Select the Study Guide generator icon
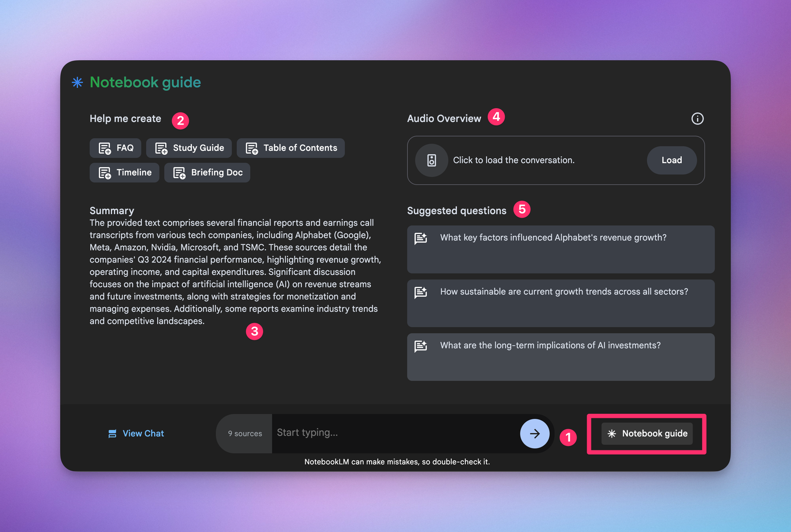This screenshot has width=791, height=532. (161, 148)
